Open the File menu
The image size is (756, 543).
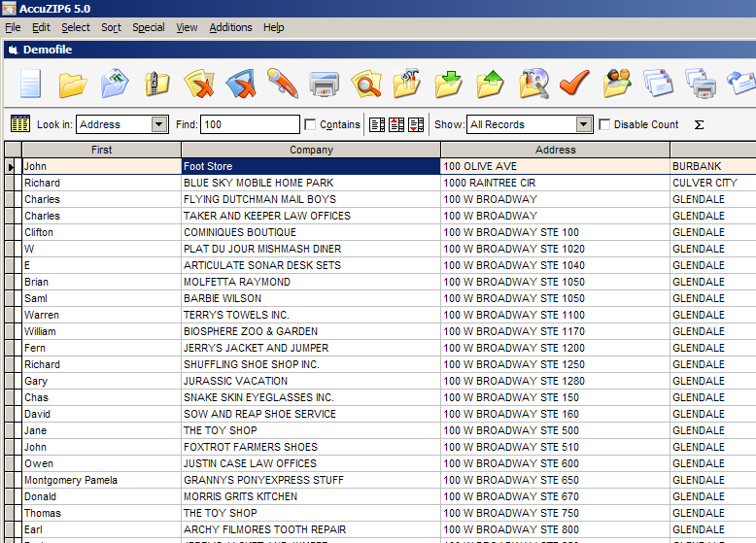tap(13, 27)
